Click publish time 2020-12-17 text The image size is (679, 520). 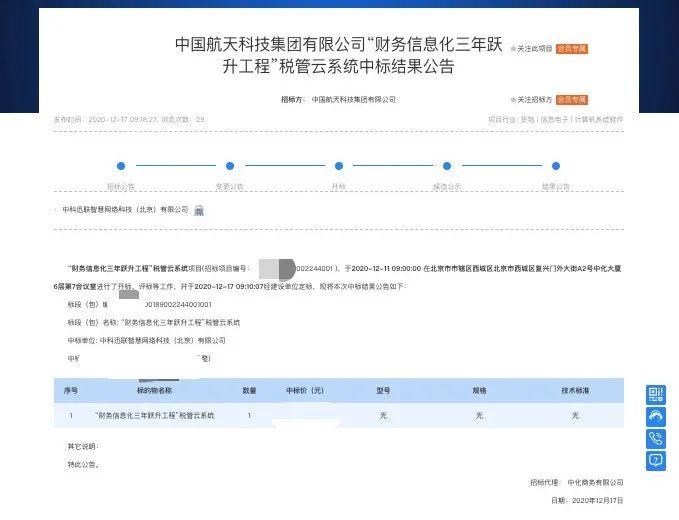pyautogui.click(x=129, y=119)
